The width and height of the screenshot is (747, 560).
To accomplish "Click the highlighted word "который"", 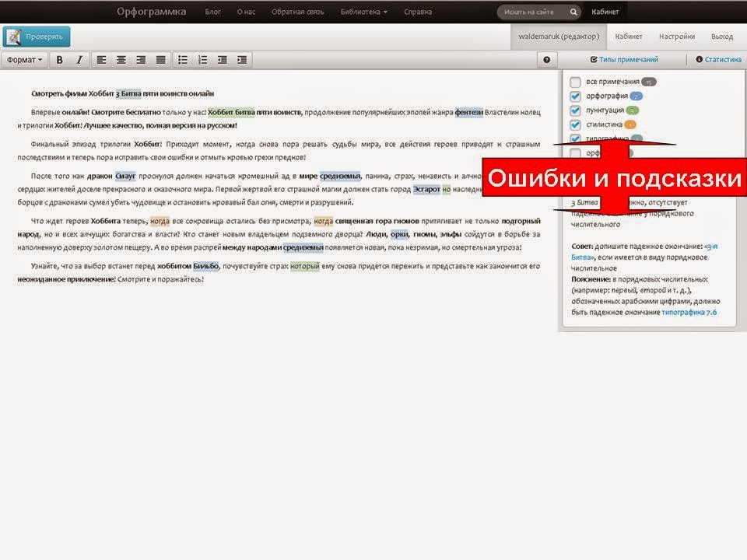I will (x=304, y=266).
